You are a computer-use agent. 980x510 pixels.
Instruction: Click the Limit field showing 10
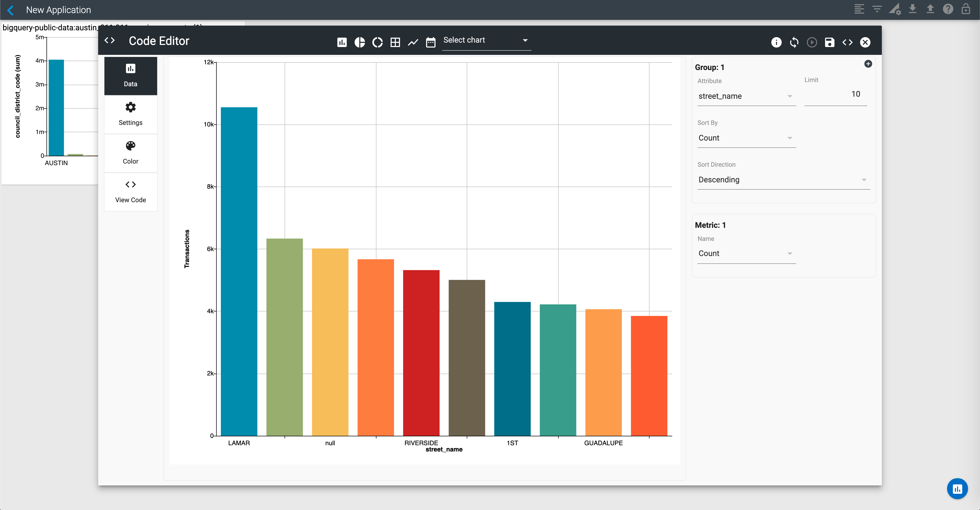pos(835,94)
